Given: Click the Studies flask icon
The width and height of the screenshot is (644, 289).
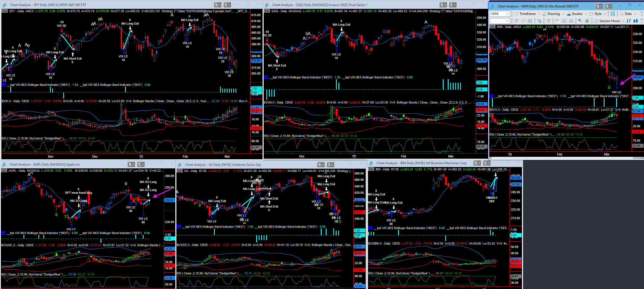Looking at the screenshot, I should (x=569, y=14).
